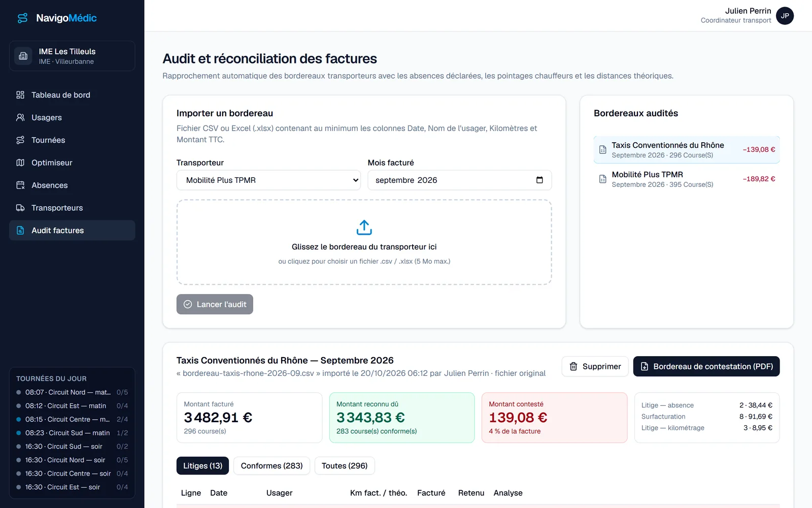Open the calendar picker icon for month
Screen dimensions: 812x508
539,180
